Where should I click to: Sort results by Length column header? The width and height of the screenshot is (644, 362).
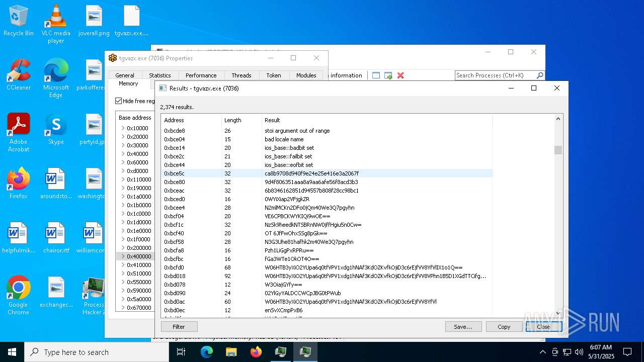(242, 120)
